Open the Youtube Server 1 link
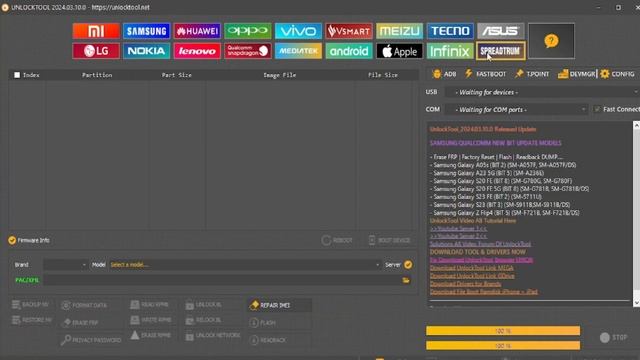640x360 pixels. (x=458, y=229)
